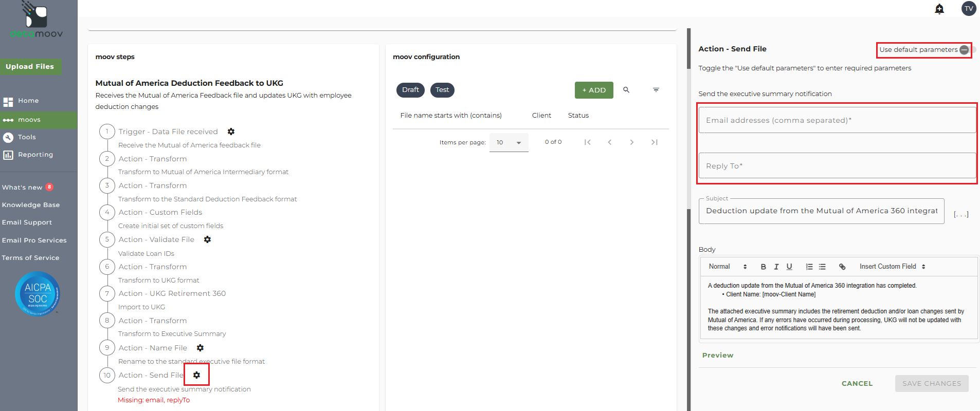Click the AICPA SOC badge
Viewport: 980px width, 411px height.
point(38,293)
